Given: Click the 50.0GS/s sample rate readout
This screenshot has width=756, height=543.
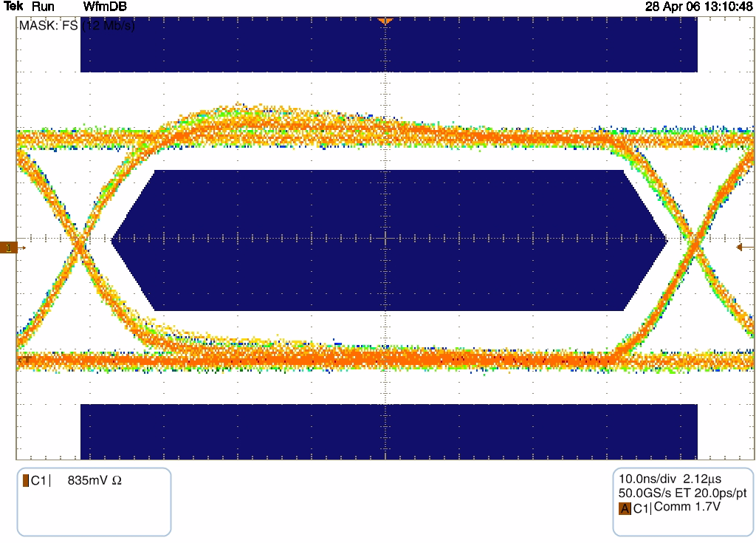Looking at the screenshot, I should point(646,493).
